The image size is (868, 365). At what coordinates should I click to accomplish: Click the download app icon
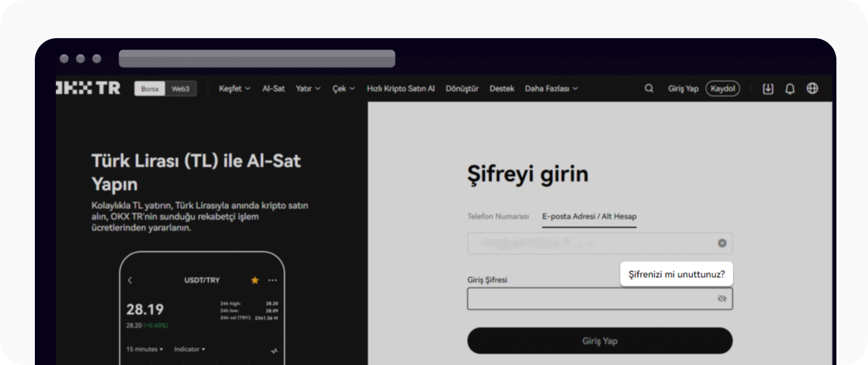(768, 88)
